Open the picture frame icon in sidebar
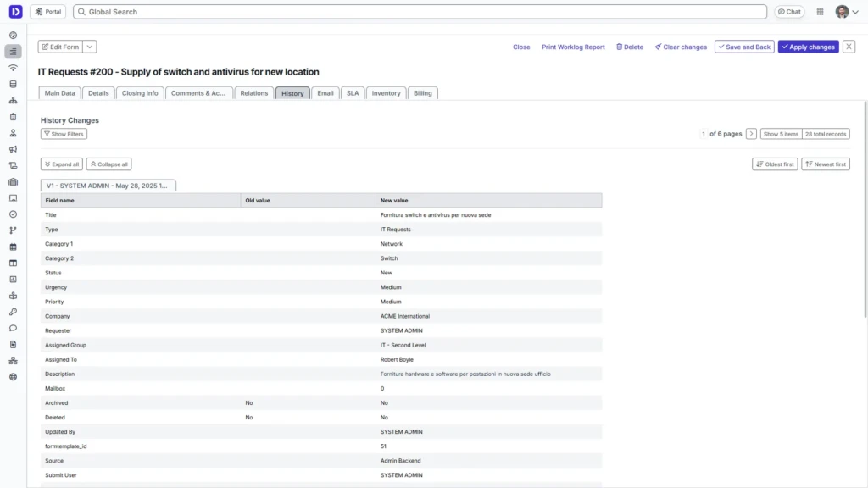The width and height of the screenshot is (868, 488). click(14, 198)
